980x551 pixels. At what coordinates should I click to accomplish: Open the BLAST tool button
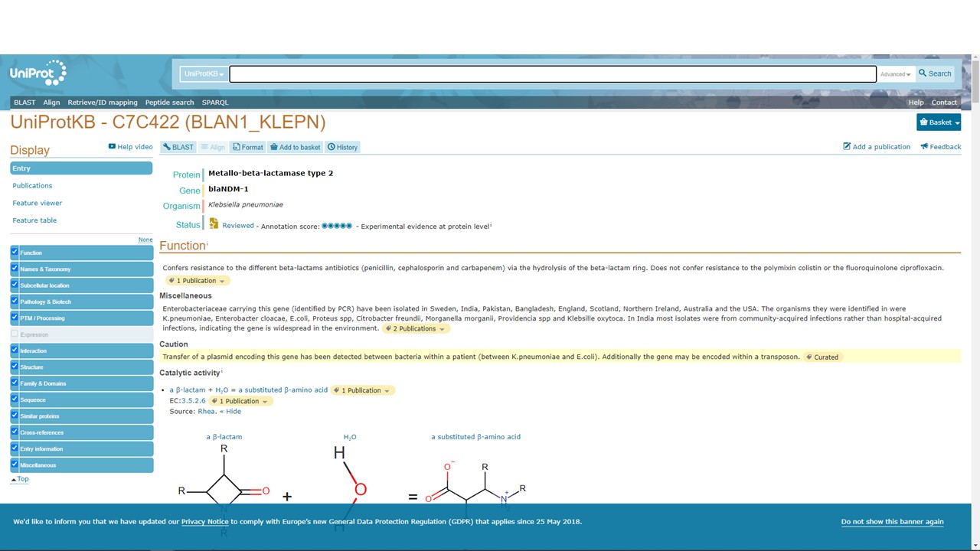178,147
